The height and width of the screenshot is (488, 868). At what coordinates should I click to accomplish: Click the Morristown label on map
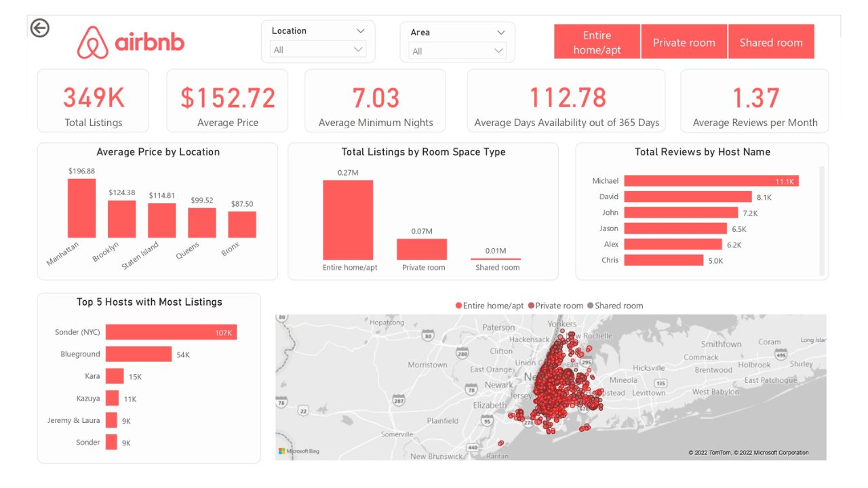(x=427, y=365)
